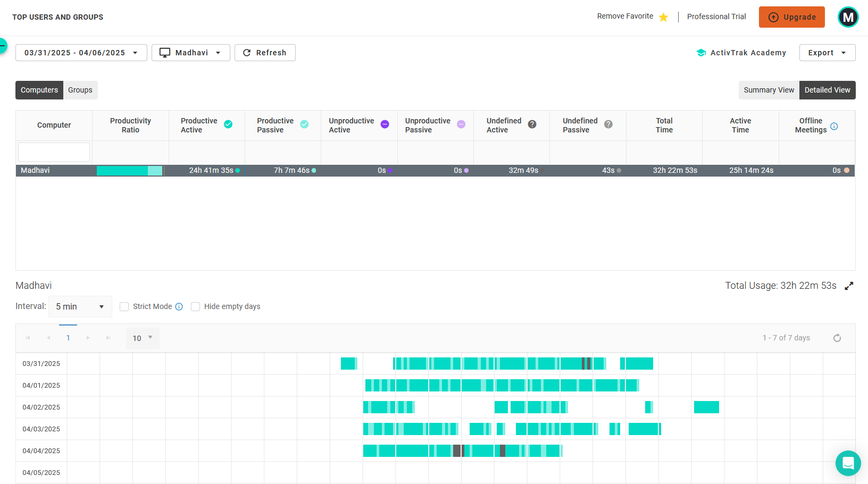This screenshot has height=484, width=868.
Task: Expand the timeline chart to fullscreen
Action: coord(849,286)
